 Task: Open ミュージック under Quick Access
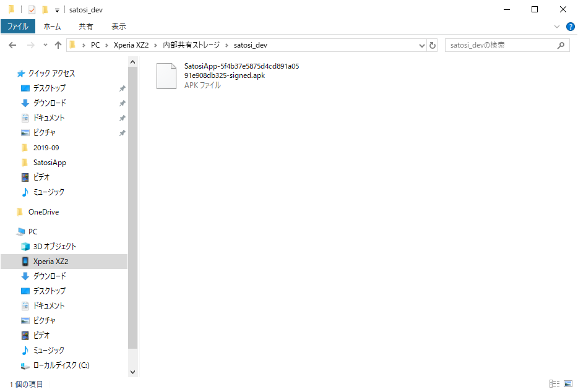(x=48, y=192)
